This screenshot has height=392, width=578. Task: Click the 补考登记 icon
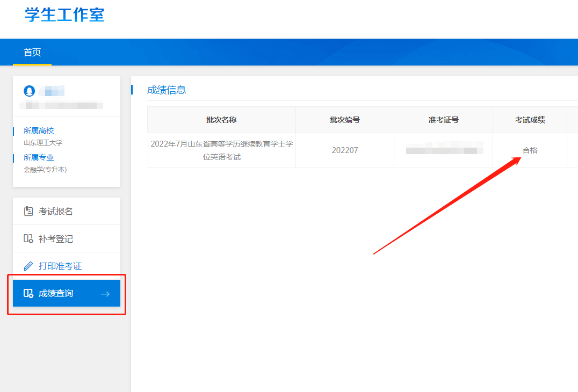pos(28,239)
